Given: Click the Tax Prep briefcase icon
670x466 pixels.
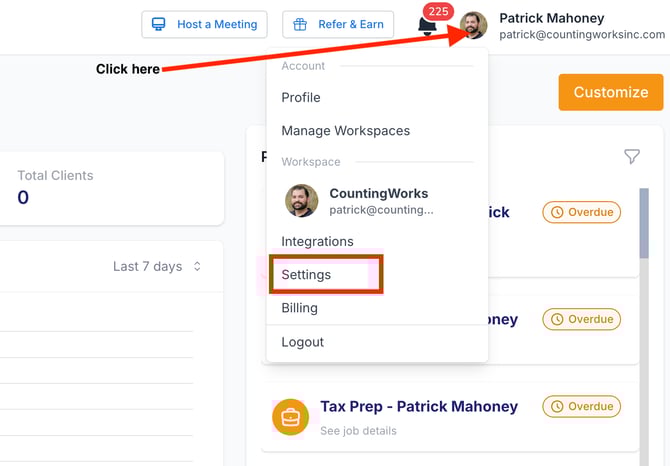Looking at the screenshot, I should 290,417.
